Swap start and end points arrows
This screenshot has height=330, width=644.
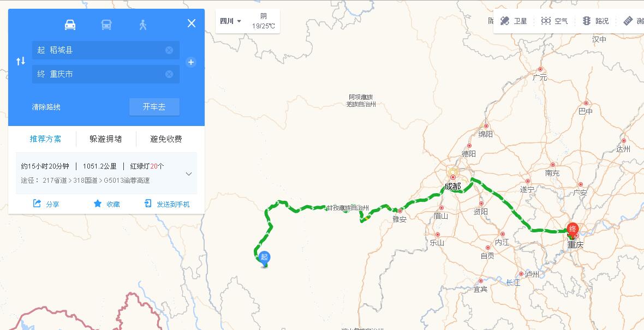pyautogui.click(x=21, y=62)
